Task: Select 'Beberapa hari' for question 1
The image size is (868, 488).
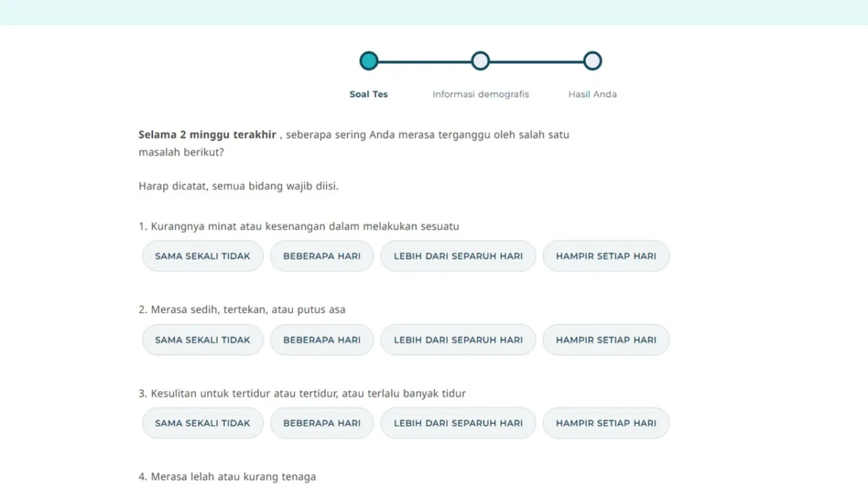Action: point(322,256)
